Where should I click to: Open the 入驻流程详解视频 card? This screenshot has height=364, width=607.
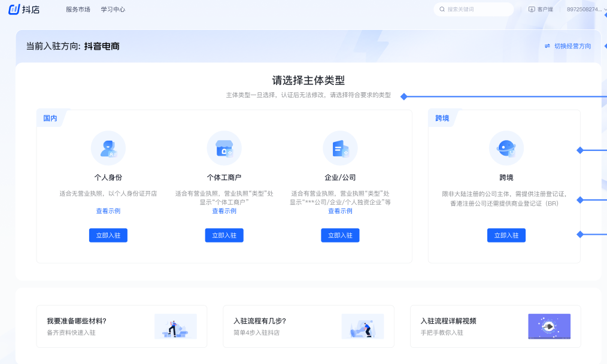coord(496,326)
